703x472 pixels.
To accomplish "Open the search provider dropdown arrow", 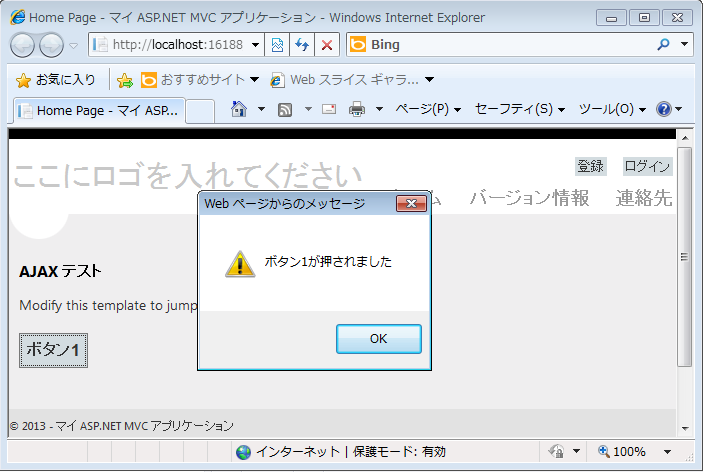I will [684, 44].
